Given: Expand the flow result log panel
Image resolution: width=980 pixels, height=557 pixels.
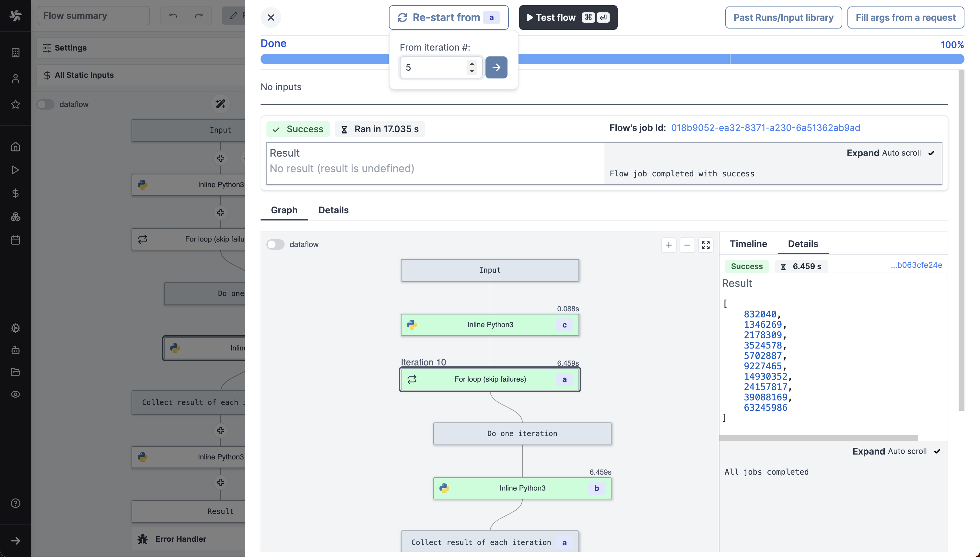Looking at the screenshot, I should (x=863, y=153).
